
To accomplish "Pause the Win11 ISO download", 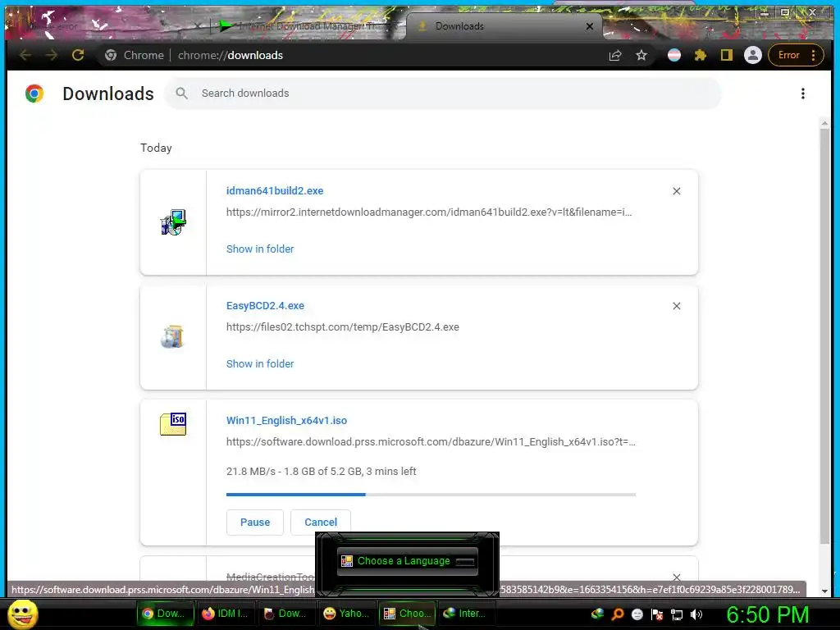I will [255, 523].
